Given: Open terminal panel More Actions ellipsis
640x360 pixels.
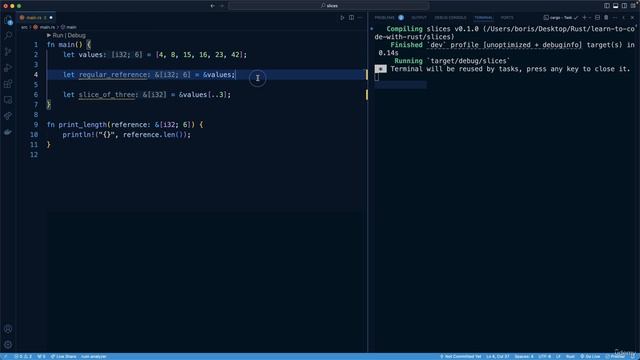Looking at the screenshot, I should [615, 18].
